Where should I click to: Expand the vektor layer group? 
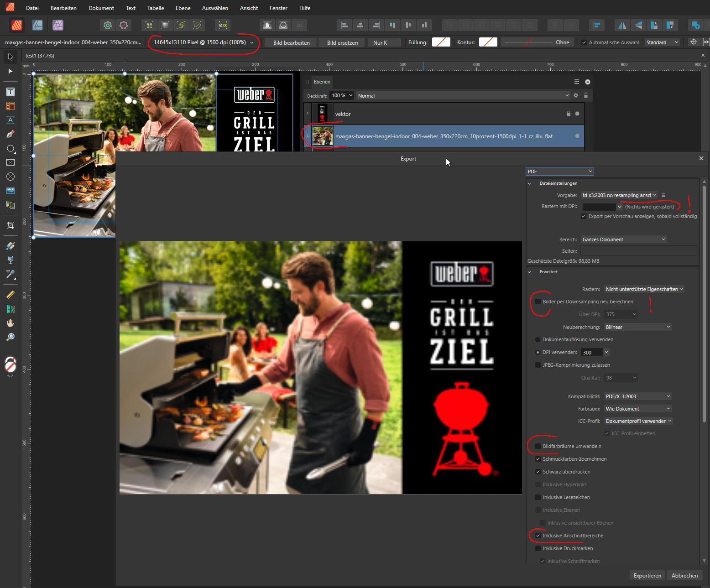click(x=308, y=114)
